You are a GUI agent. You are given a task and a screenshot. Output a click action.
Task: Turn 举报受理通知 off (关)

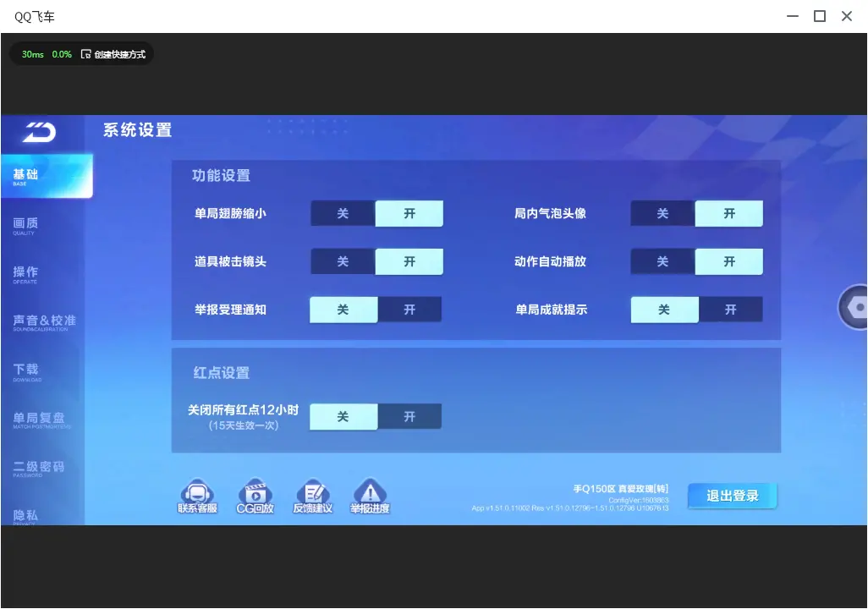pos(343,310)
